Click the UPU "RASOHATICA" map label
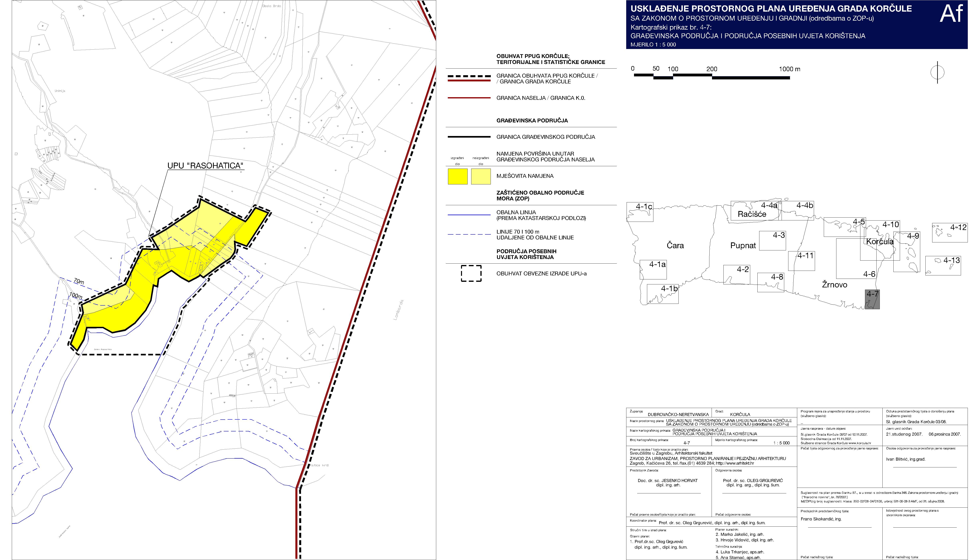The height and width of the screenshot is (560, 980). [206, 166]
